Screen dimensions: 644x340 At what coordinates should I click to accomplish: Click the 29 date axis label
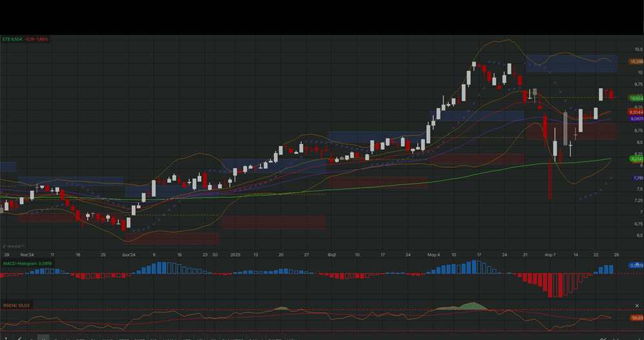6,255
